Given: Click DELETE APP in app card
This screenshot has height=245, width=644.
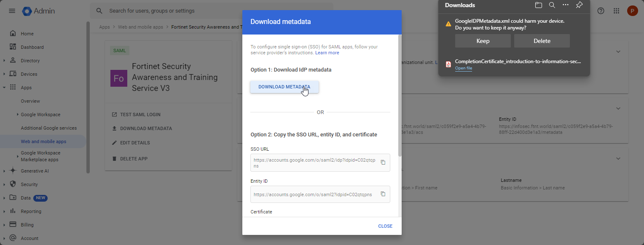Looking at the screenshot, I should pyautogui.click(x=130, y=159).
